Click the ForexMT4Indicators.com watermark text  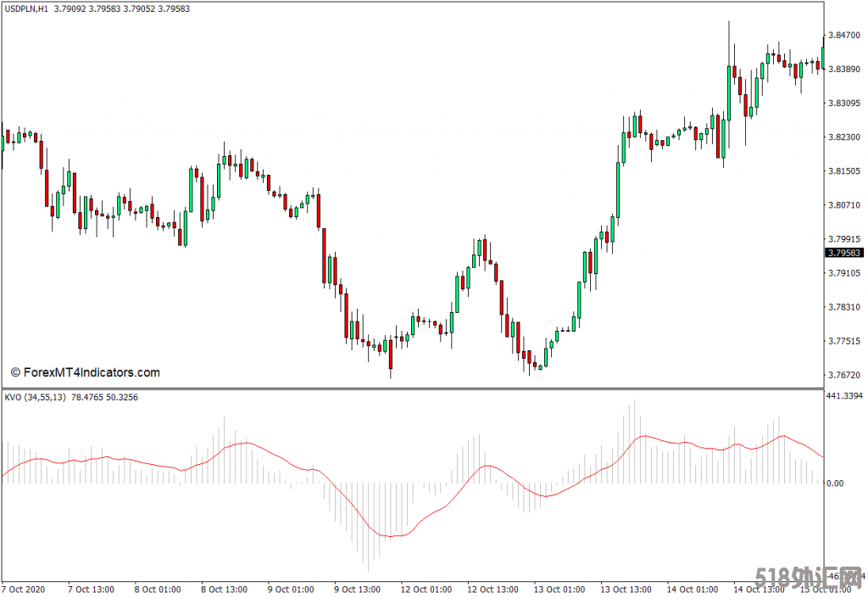pos(85,372)
